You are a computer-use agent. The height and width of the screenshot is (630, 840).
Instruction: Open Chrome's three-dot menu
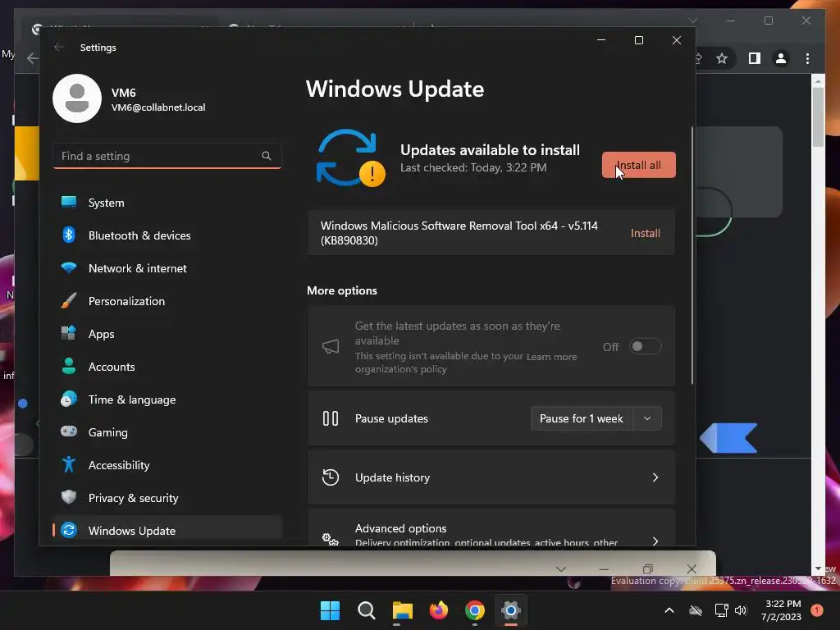807,58
